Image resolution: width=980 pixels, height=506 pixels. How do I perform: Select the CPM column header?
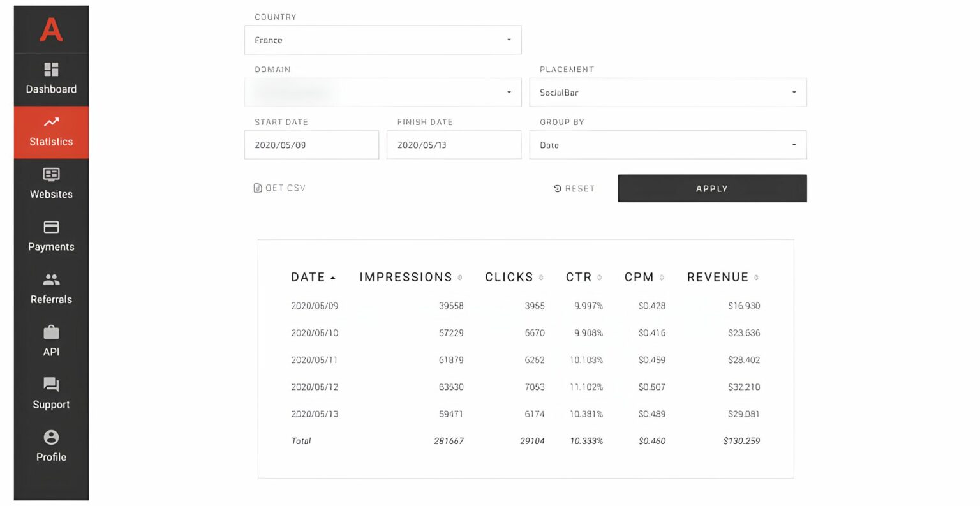click(639, 277)
